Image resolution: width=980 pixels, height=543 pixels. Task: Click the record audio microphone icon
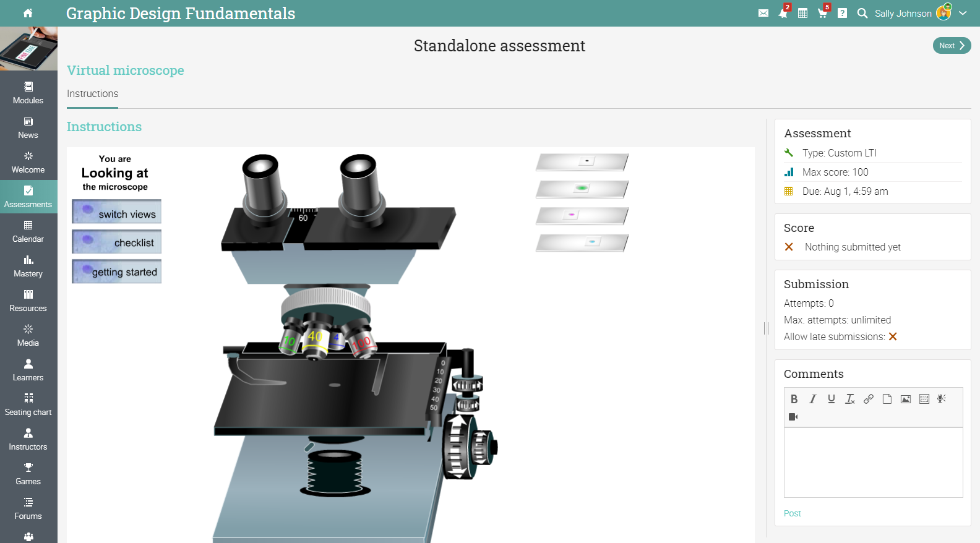point(942,399)
